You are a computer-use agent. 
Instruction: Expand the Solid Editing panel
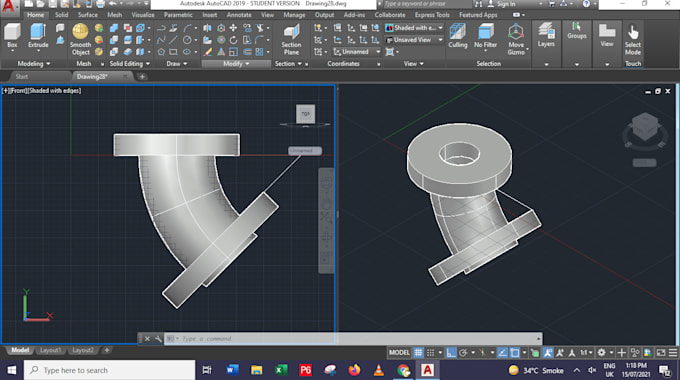pos(129,64)
